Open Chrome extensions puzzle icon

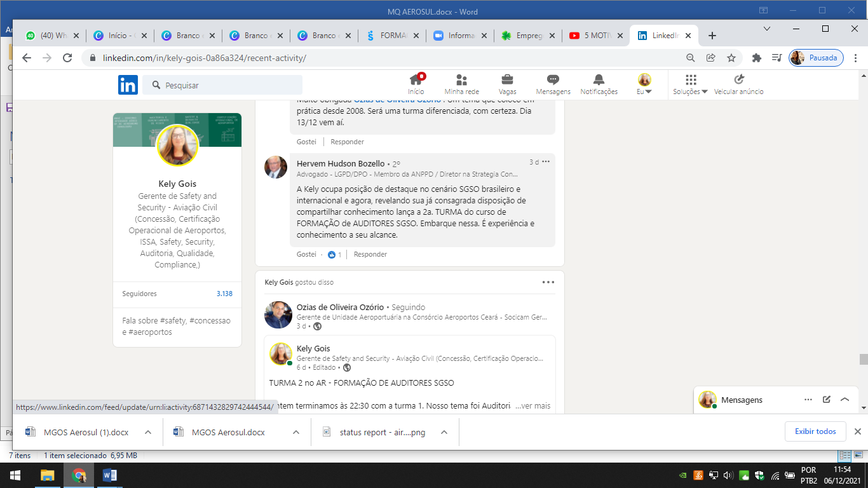756,58
